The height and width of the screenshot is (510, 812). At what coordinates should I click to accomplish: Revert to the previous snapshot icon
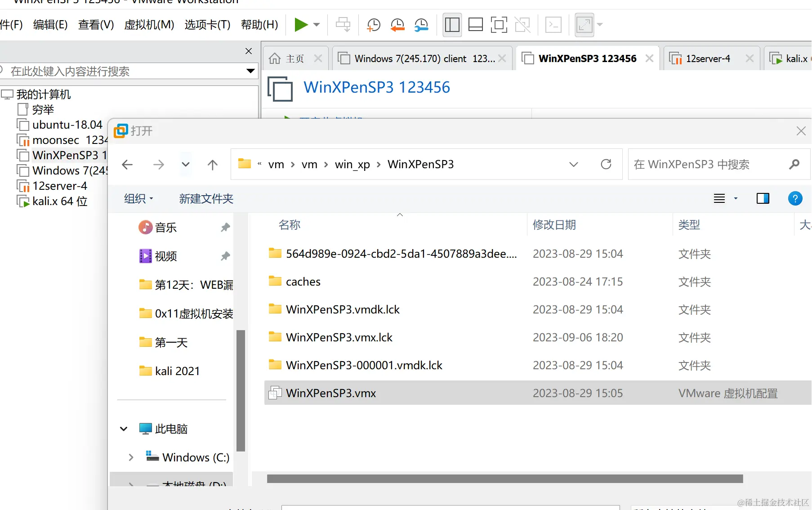(x=397, y=25)
